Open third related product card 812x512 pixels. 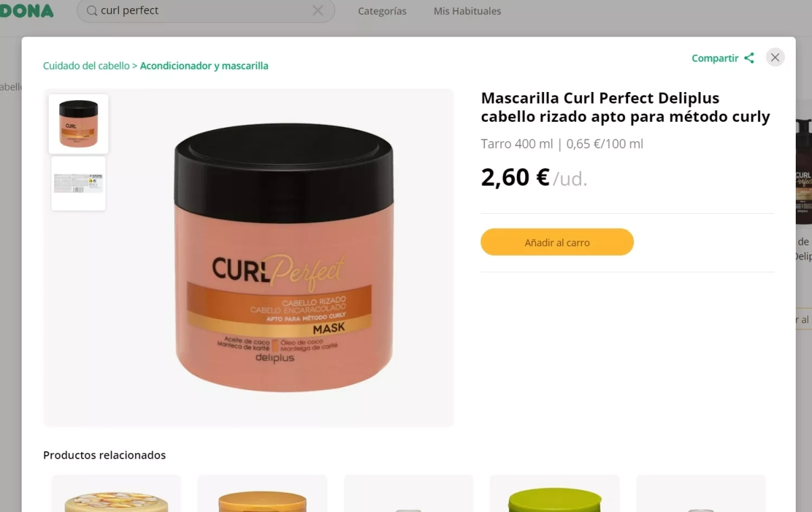[409, 494]
